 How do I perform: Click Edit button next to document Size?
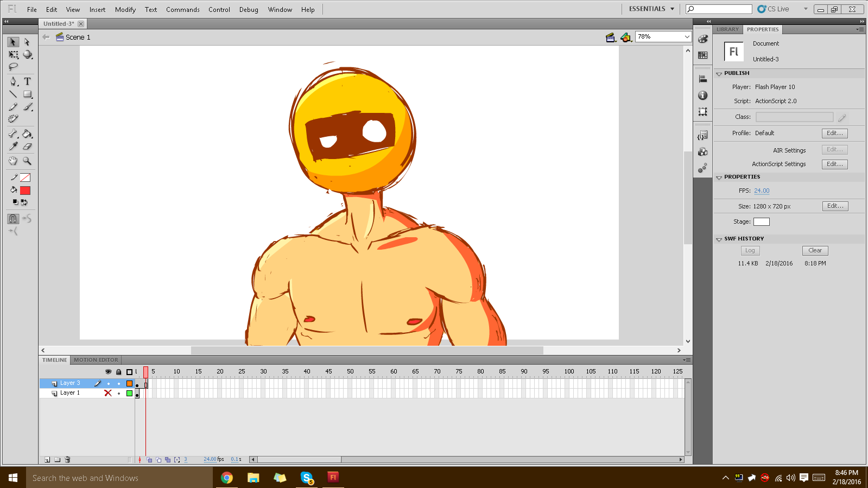point(834,206)
